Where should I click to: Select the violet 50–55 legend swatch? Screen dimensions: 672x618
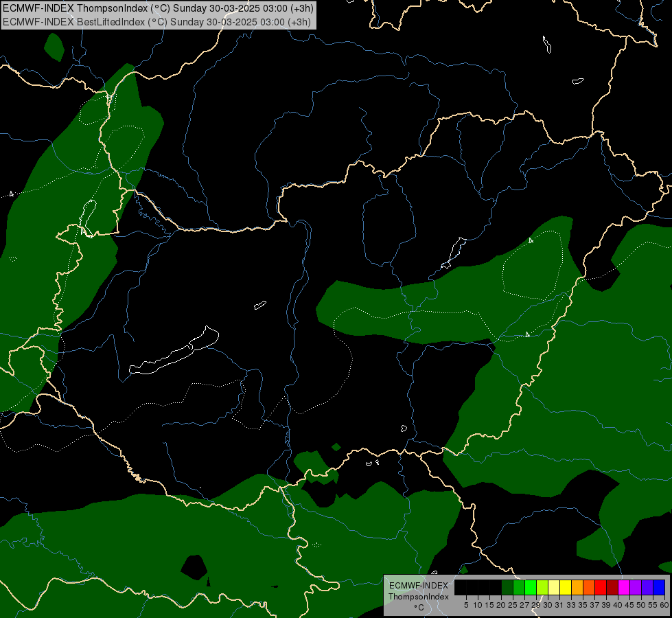click(647, 587)
